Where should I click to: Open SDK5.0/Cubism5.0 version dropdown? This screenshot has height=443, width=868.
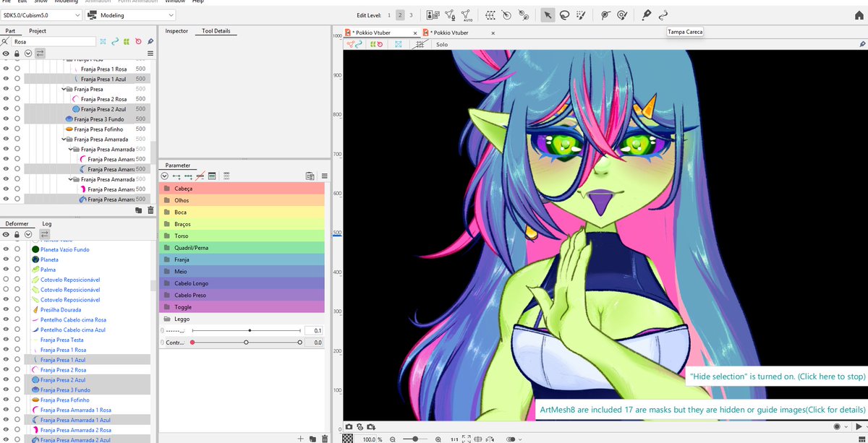[41, 14]
